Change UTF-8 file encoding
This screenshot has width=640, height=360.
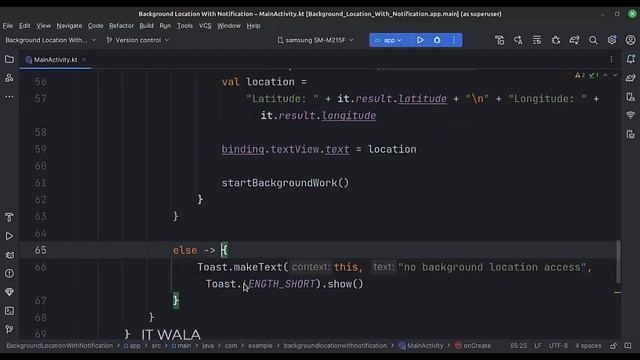[558, 346]
